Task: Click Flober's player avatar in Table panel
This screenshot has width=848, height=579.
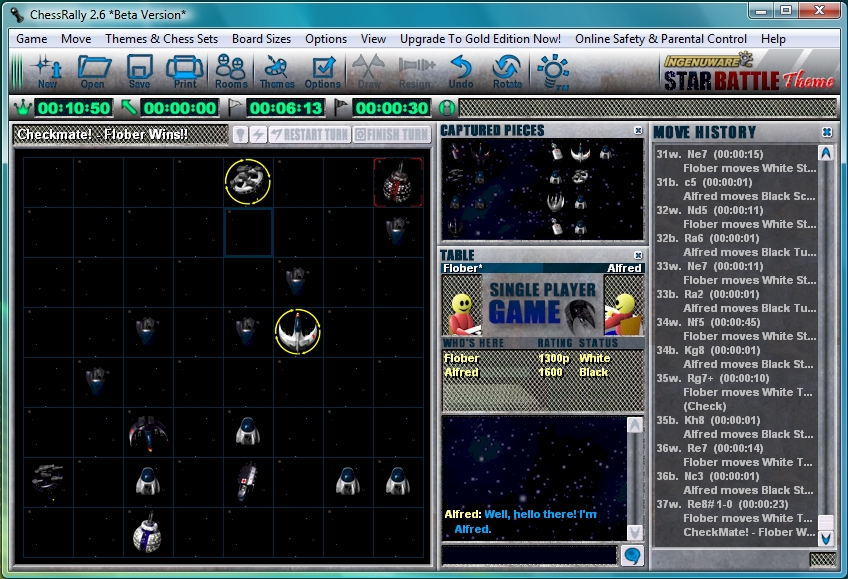Action: (462, 306)
